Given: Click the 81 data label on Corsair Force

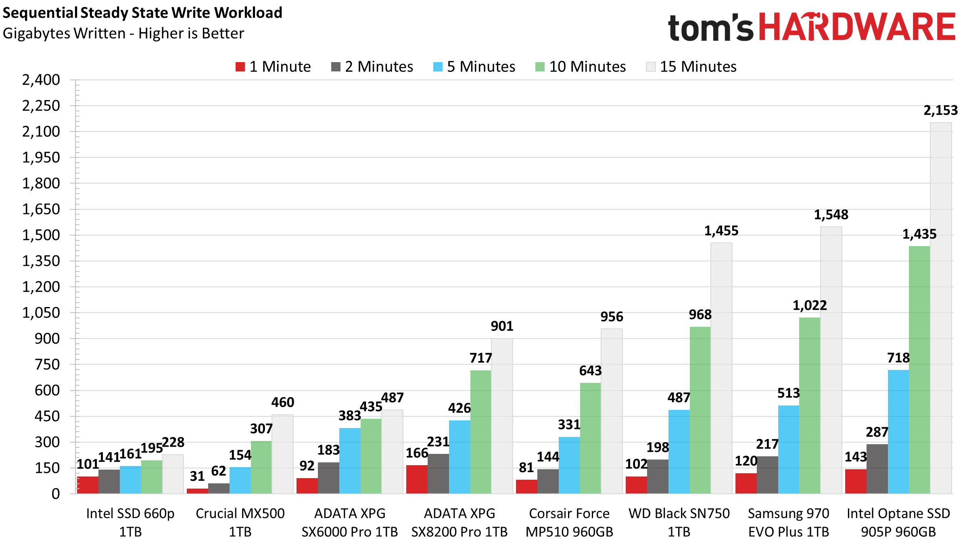Looking at the screenshot, I should [x=526, y=468].
